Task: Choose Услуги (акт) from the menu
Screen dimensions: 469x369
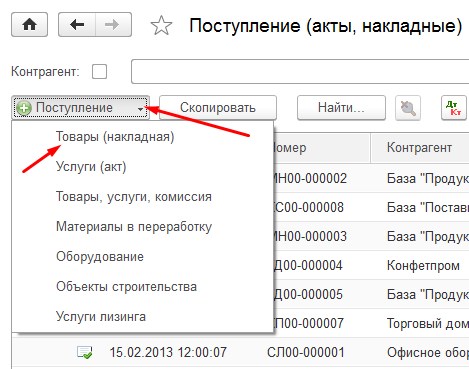Action: [x=91, y=167]
